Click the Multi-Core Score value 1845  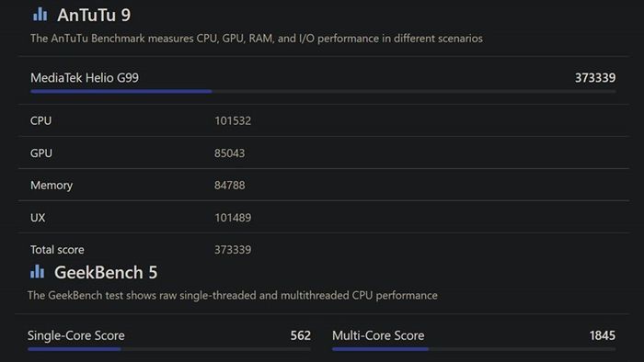[602, 335]
